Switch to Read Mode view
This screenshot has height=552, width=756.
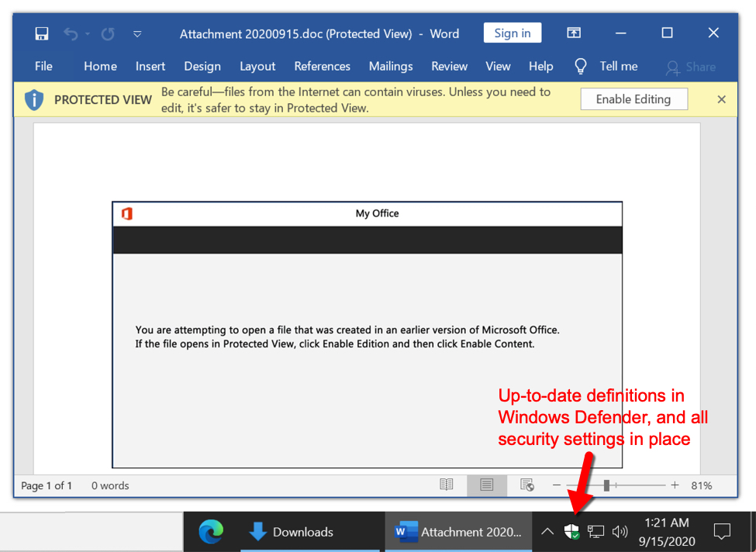(447, 485)
